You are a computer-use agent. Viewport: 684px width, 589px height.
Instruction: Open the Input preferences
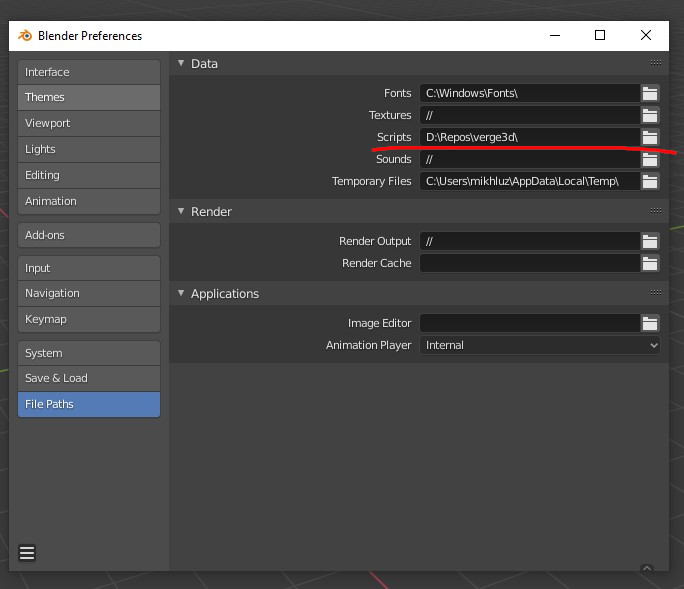point(89,268)
